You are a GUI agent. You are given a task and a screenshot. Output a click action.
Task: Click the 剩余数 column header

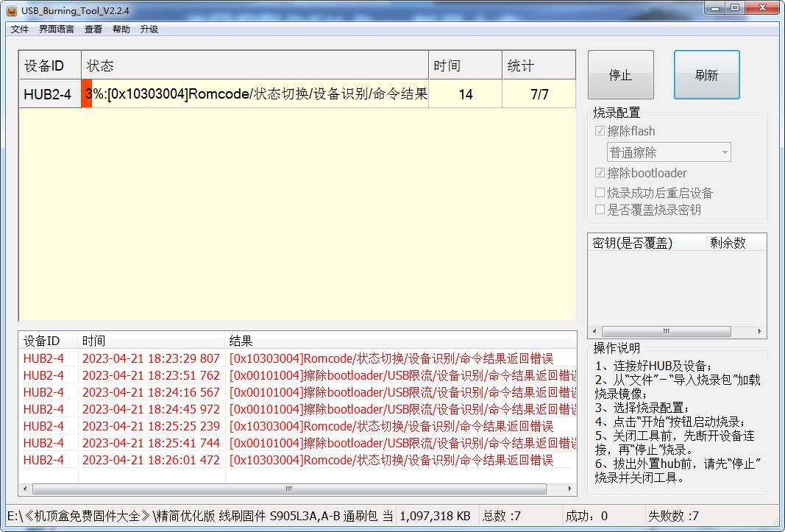[735, 243]
